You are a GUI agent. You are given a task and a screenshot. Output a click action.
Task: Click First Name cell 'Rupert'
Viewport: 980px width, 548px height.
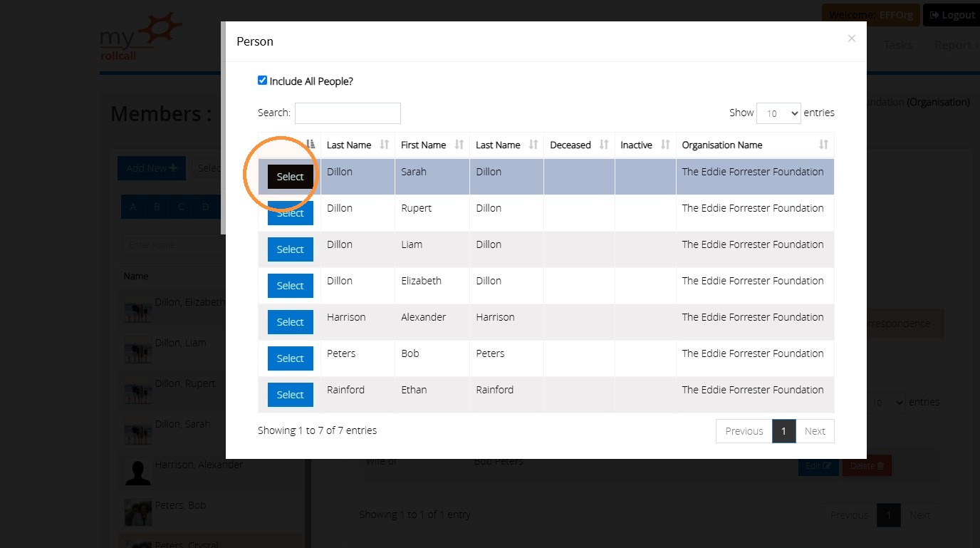417,208
